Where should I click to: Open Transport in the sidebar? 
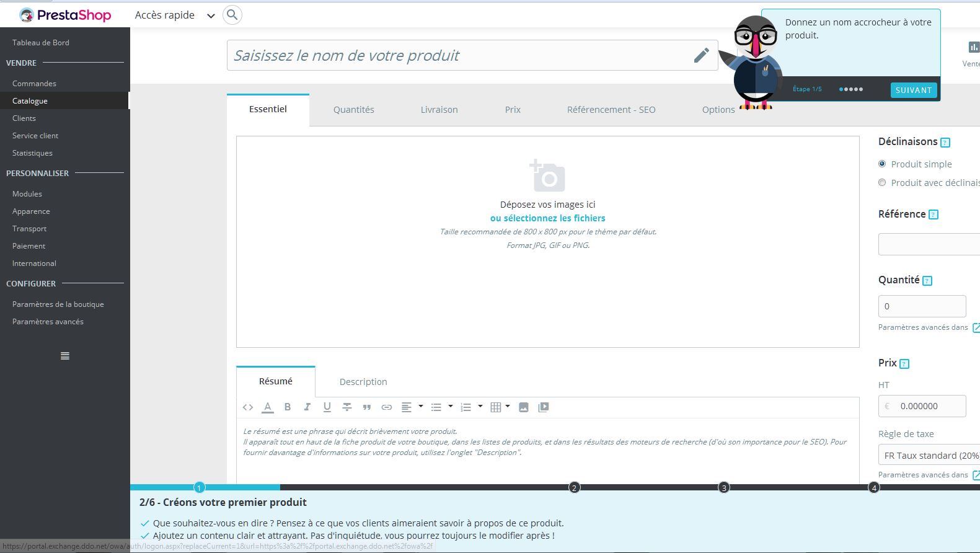point(29,229)
